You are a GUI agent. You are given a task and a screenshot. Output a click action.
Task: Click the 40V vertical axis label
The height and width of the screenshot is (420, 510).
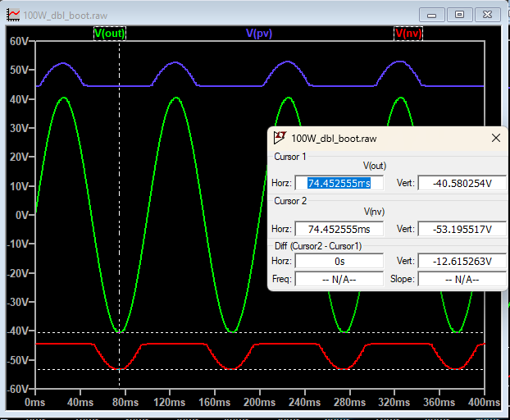(x=19, y=99)
